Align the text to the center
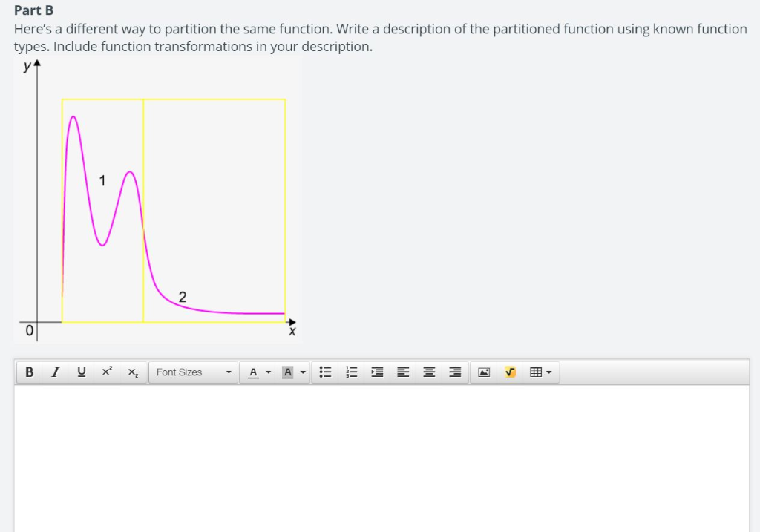The height and width of the screenshot is (532, 760). coord(429,372)
